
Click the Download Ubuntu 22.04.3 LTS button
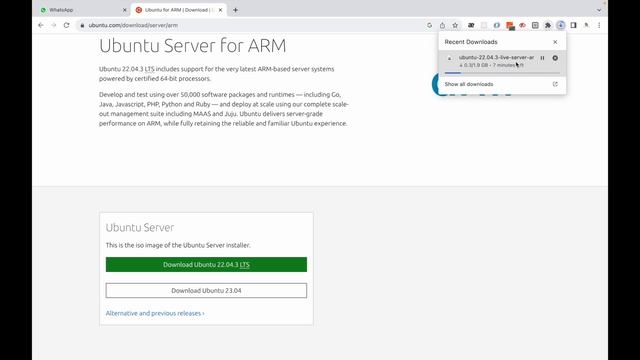(206, 264)
